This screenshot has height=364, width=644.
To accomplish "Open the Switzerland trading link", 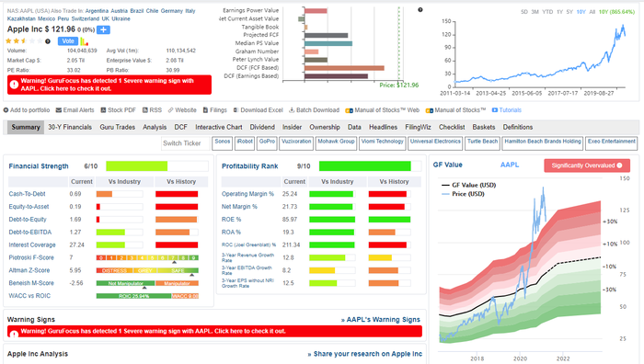I will (86, 19).
